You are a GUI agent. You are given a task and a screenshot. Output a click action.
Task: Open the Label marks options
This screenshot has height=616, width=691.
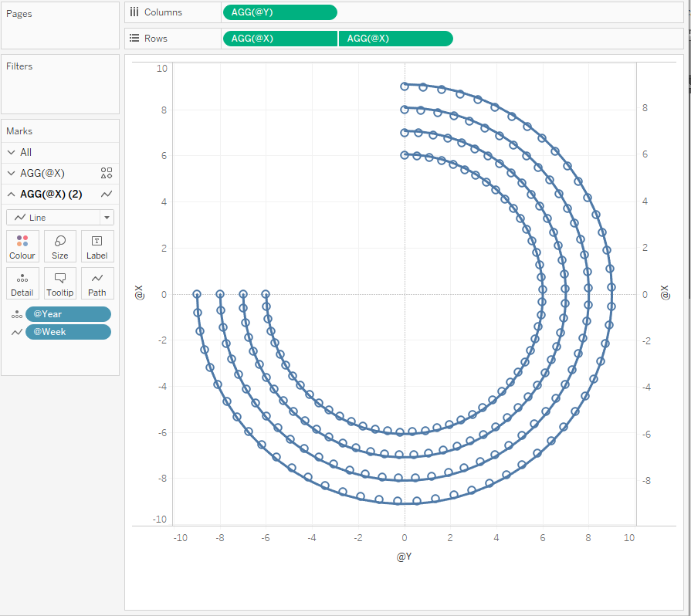click(97, 245)
